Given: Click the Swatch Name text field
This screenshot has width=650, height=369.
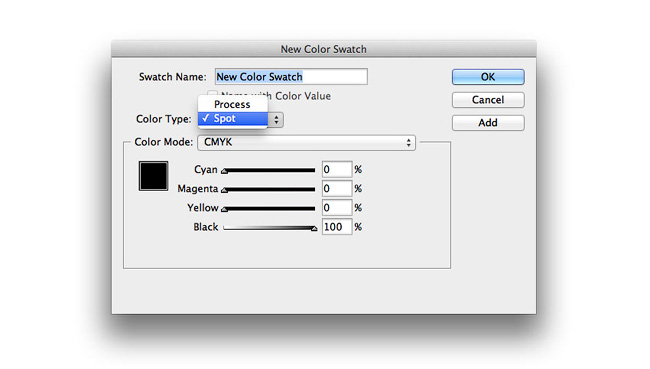Looking at the screenshot, I should 291,77.
